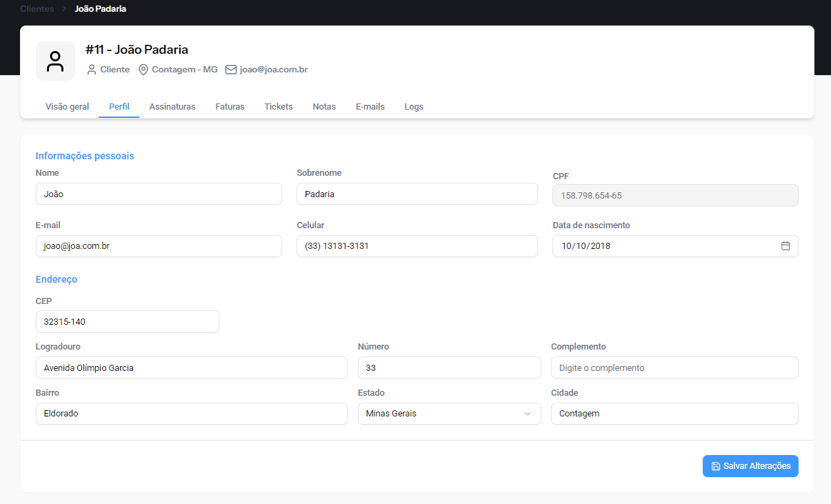Focus the Complemento input field
Viewport: 831px width, 504px height.
(x=674, y=368)
